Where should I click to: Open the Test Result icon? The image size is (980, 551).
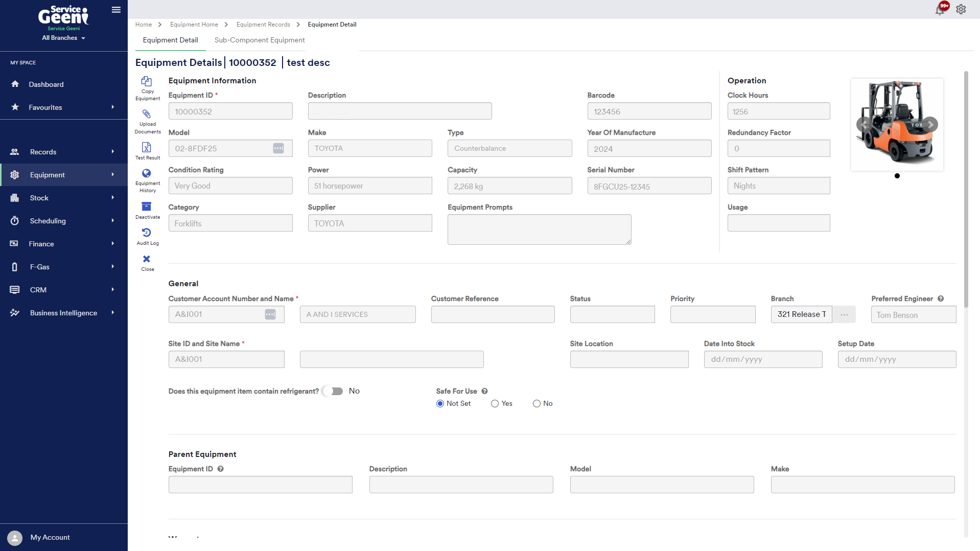click(x=147, y=148)
